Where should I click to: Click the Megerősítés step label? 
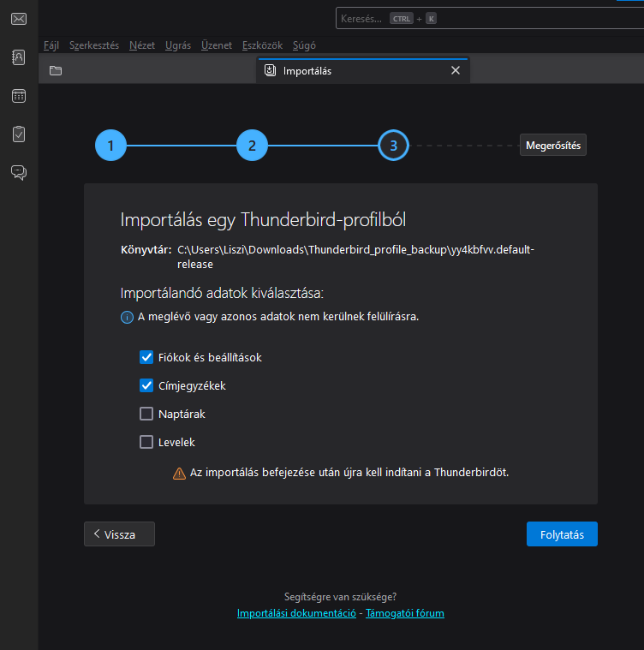click(553, 145)
